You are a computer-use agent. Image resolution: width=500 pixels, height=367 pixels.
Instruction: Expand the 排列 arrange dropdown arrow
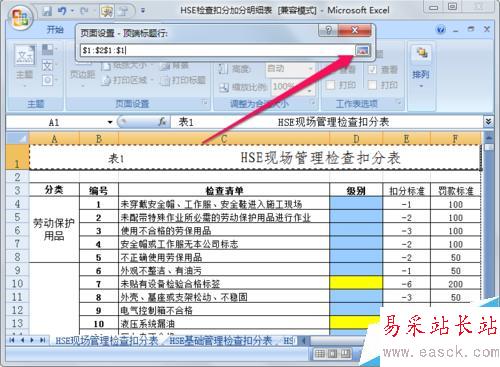point(421,86)
